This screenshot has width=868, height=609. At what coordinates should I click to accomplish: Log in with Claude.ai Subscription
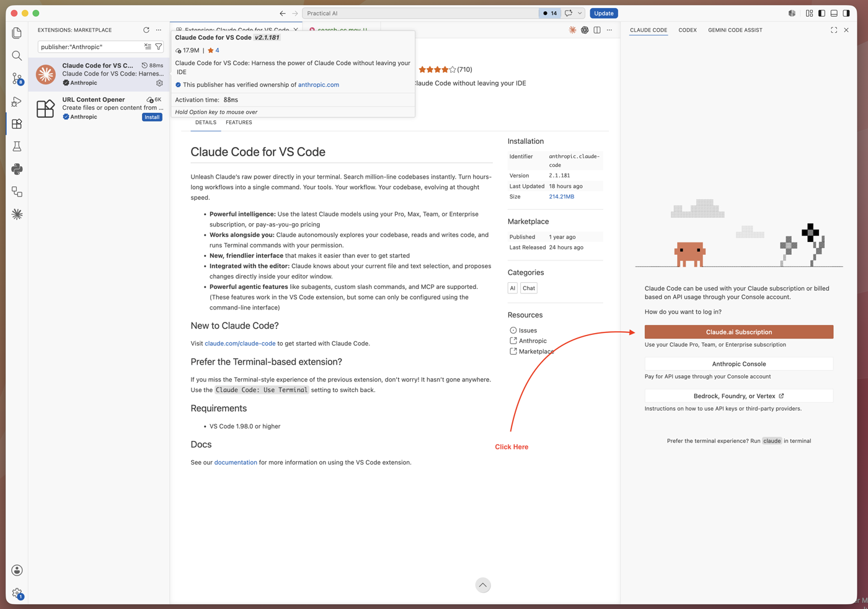pos(739,332)
